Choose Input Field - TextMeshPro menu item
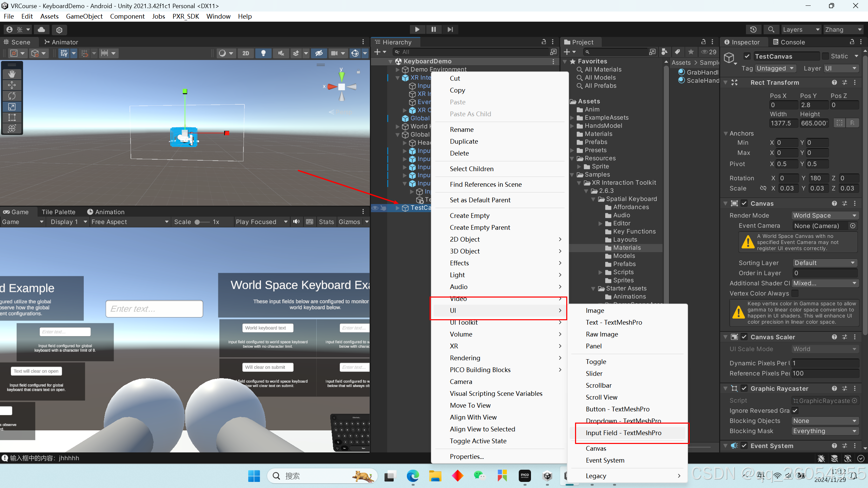This screenshot has width=868, height=488. point(623,433)
